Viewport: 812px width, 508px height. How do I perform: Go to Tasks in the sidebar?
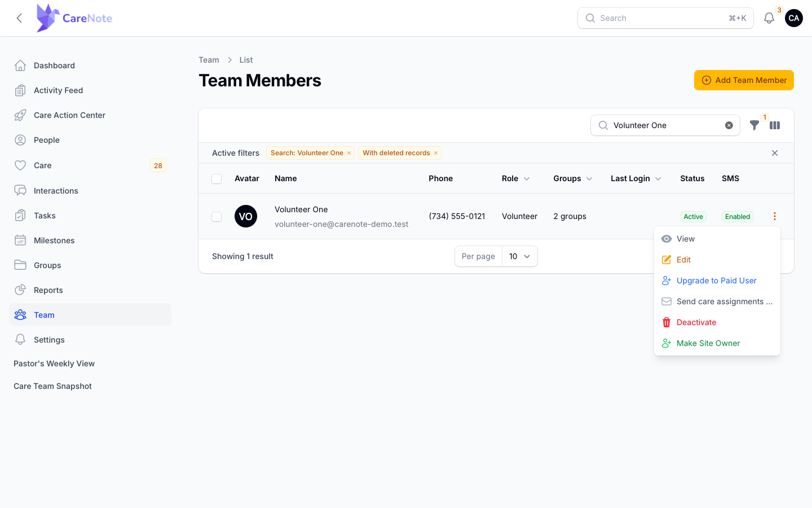(90, 216)
